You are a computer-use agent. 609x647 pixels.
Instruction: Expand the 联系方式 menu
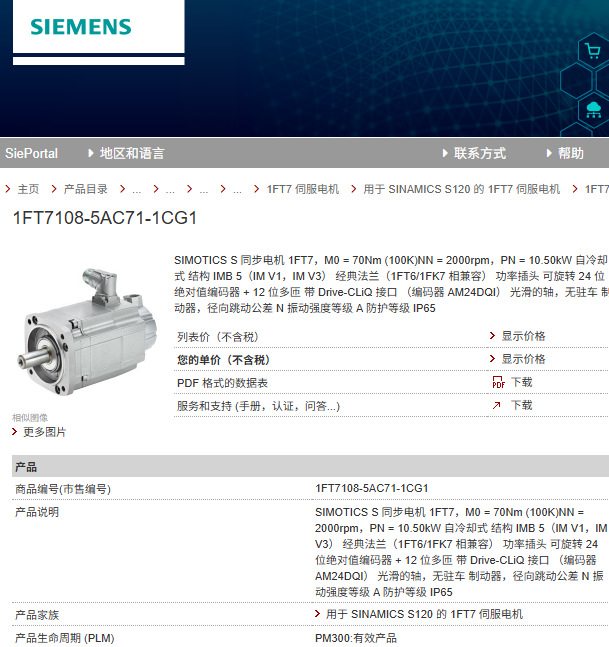[474, 153]
